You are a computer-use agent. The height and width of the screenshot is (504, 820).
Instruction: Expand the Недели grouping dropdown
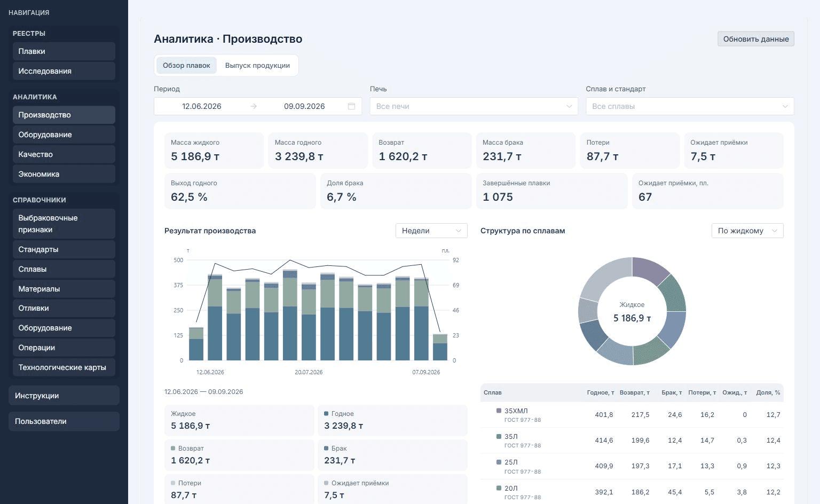[x=431, y=231]
